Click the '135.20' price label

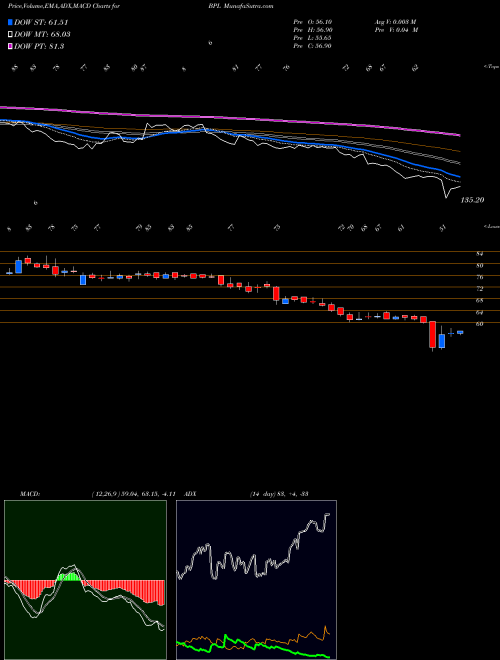(473, 200)
